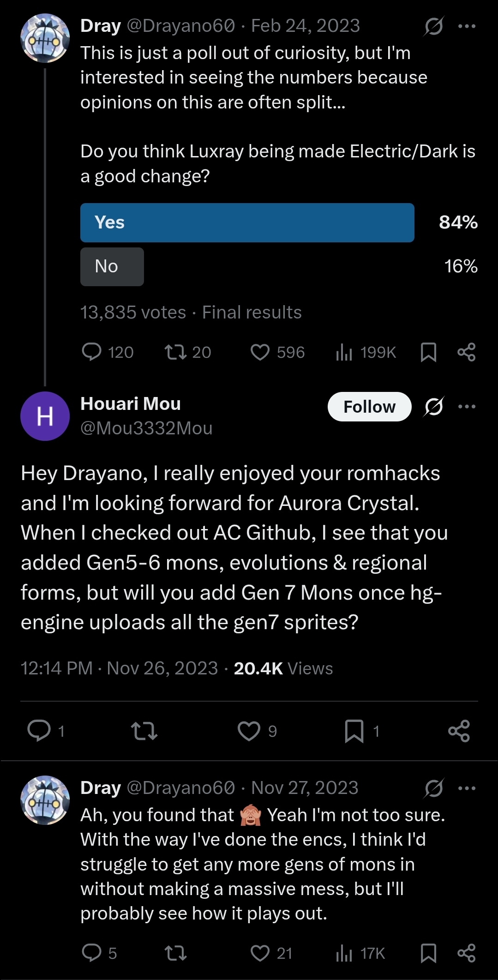Open more options on Houari Mou's tweet

(x=467, y=407)
